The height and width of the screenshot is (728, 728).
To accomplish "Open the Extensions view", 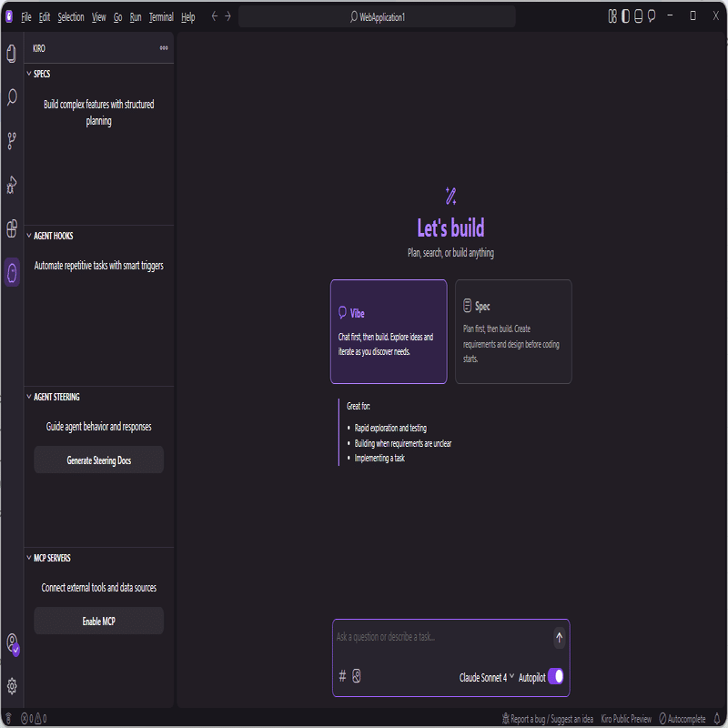I will pos(12,228).
